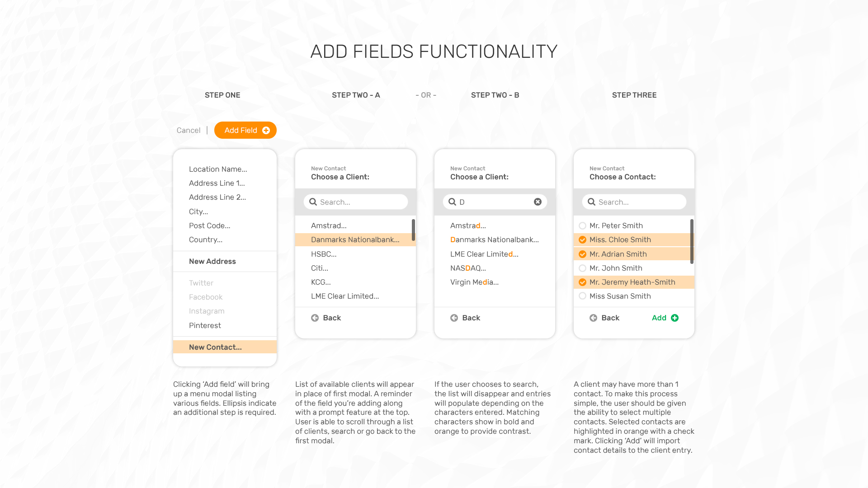Click the green plus icon beside Add

pos(675,318)
